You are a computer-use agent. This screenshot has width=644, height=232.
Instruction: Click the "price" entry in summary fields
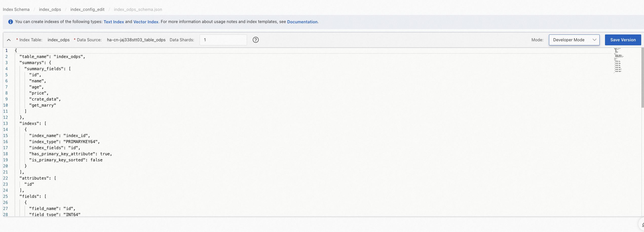coord(39,93)
